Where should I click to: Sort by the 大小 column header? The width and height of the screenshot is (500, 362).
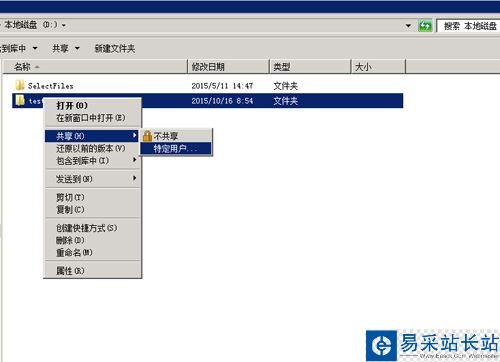(378, 67)
